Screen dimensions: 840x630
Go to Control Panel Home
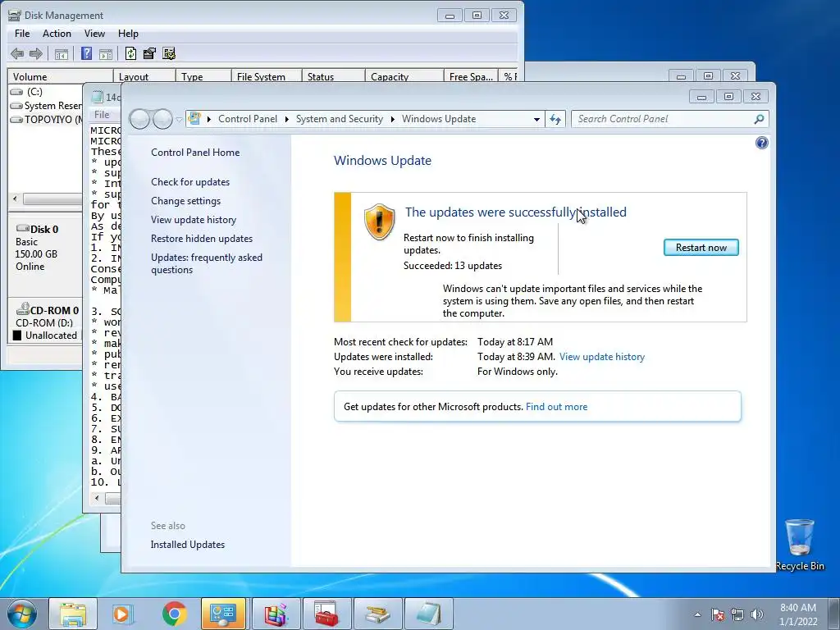[x=195, y=153]
